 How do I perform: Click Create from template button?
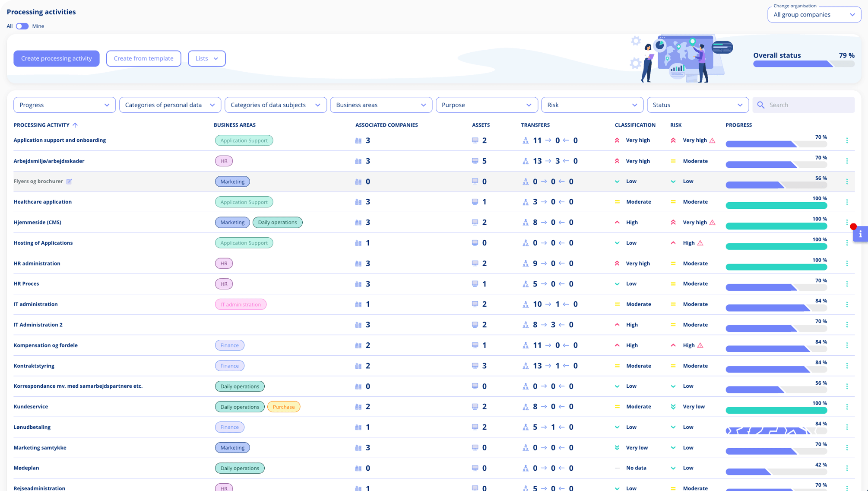(x=143, y=58)
